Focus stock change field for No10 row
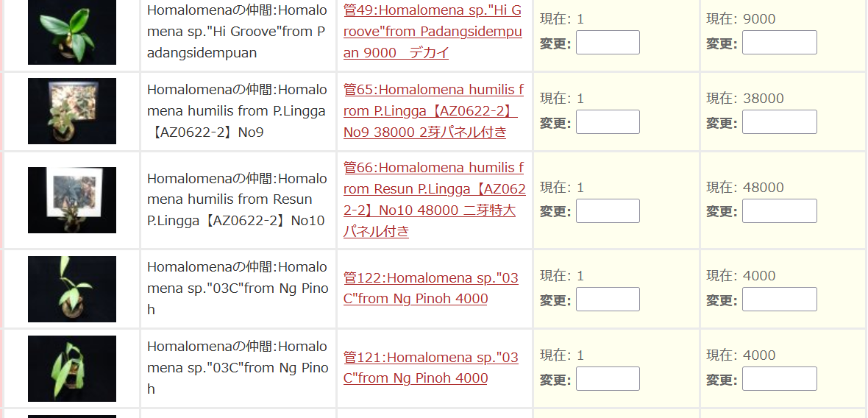This screenshot has width=868, height=418. point(608,211)
